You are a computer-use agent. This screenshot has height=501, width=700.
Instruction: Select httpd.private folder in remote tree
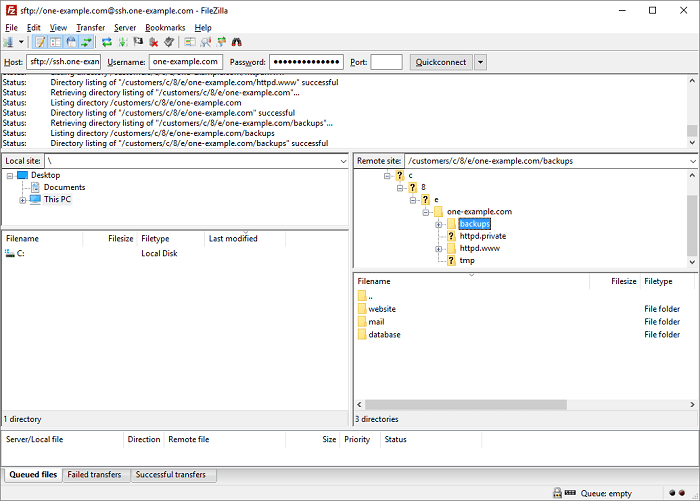point(483,236)
